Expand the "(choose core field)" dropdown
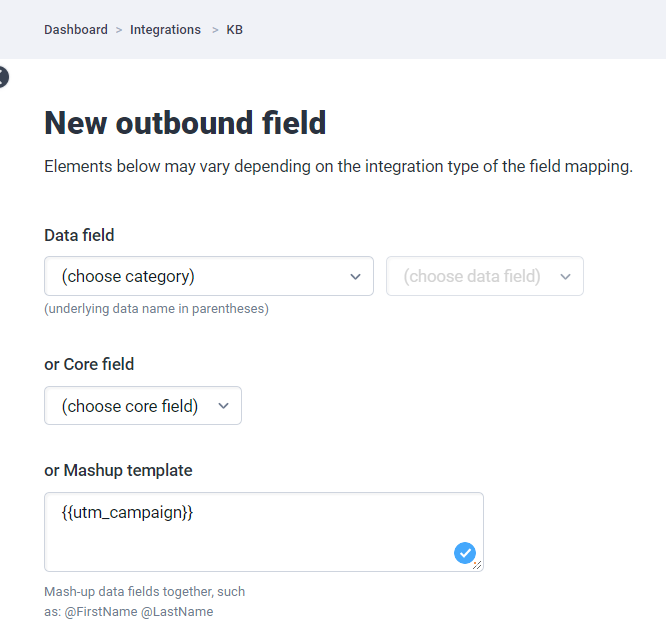 [x=131, y=406]
